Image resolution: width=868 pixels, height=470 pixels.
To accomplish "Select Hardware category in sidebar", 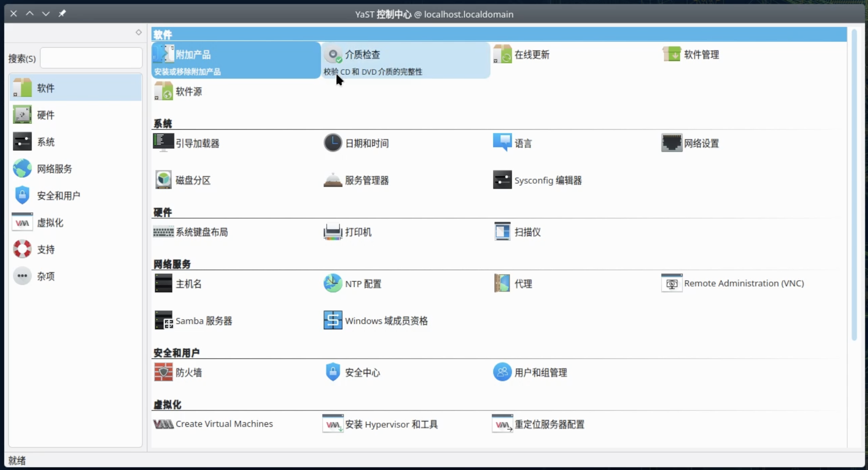I will (x=45, y=115).
